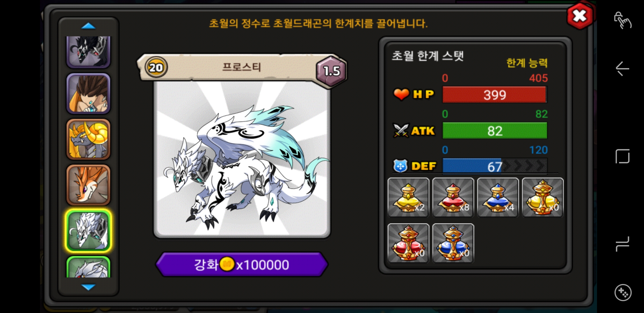Move dragon list up with blue arrow

point(88,26)
